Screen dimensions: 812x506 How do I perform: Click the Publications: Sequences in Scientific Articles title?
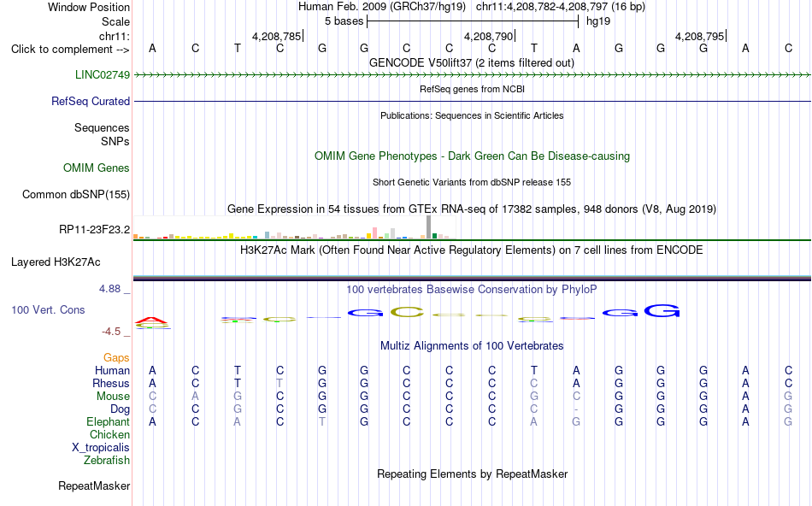tap(472, 115)
